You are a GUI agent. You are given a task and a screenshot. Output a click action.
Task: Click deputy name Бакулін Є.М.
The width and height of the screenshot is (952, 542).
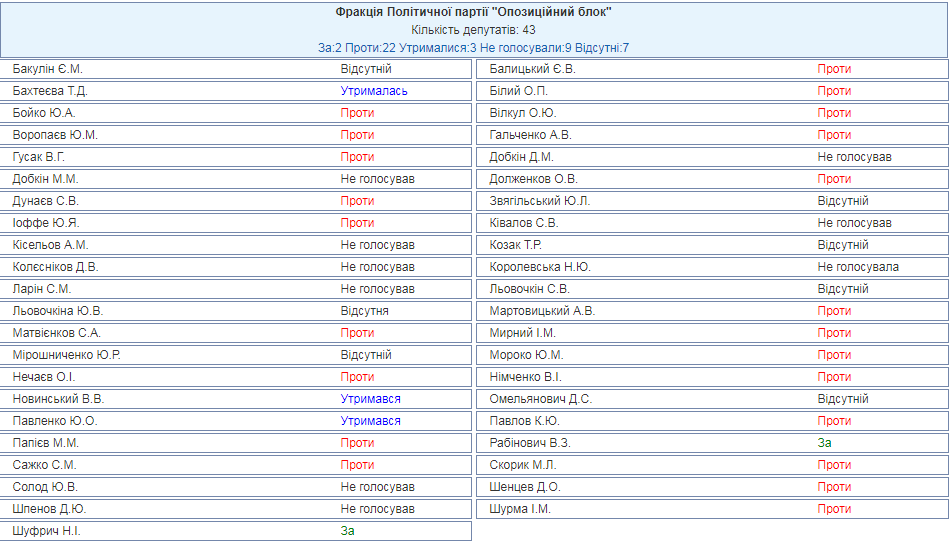click(x=48, y=69)
